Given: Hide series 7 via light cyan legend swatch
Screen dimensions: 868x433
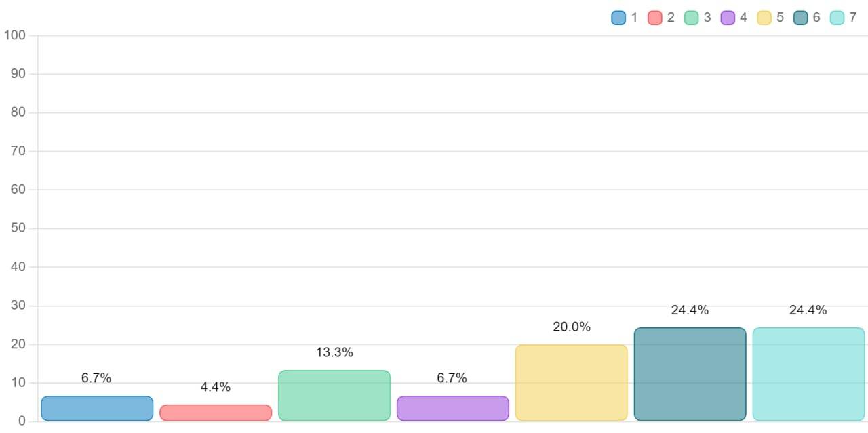Looking at the screenshot, I should [837, 18].
